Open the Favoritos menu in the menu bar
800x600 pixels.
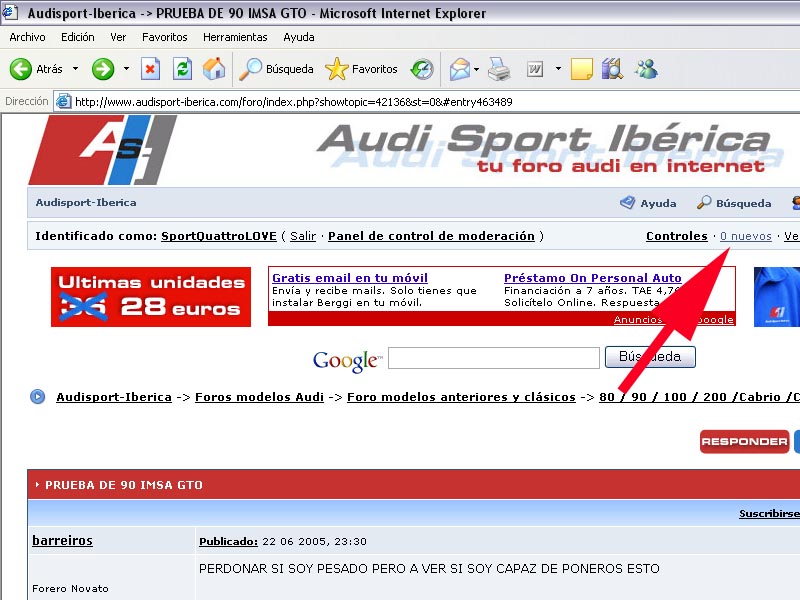tap(164, 37)
